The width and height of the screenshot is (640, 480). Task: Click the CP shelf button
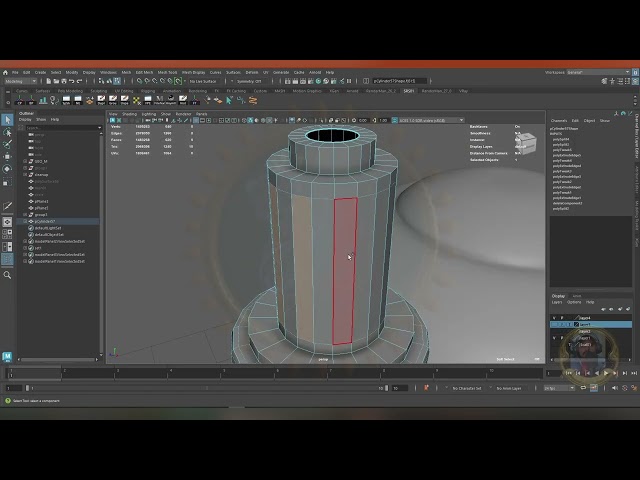[20, 100]
